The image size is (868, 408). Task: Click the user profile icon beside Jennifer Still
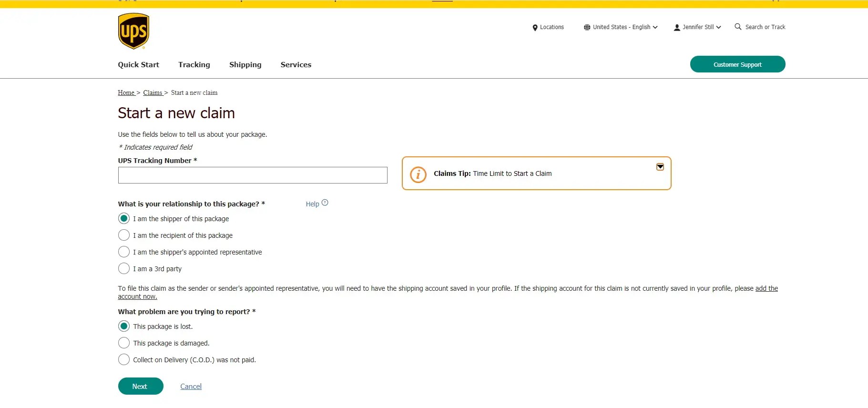pyautogui.click(x=677, y=28)
